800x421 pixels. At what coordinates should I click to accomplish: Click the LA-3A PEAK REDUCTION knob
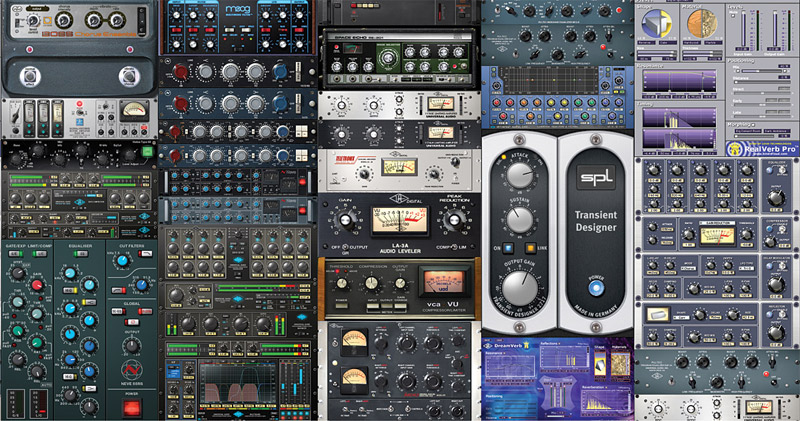[454, 220]
